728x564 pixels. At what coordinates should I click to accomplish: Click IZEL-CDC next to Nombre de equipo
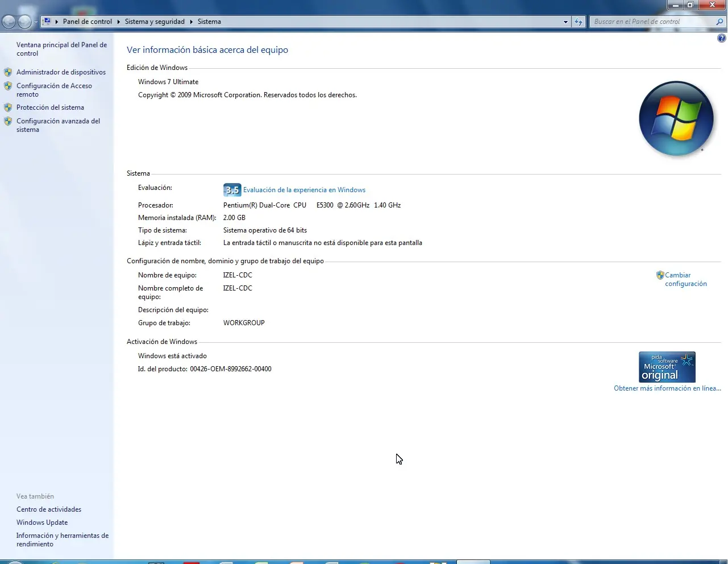238,275
